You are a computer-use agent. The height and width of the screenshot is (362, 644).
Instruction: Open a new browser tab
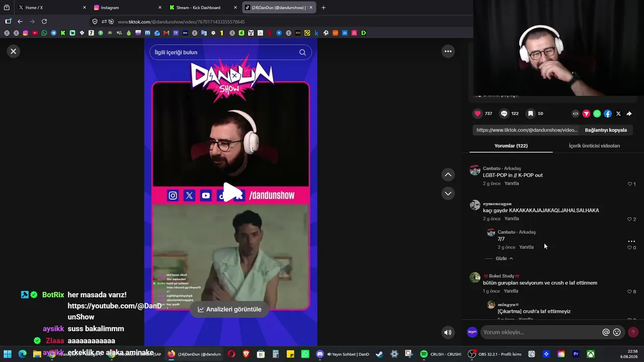tap(324, 8)
